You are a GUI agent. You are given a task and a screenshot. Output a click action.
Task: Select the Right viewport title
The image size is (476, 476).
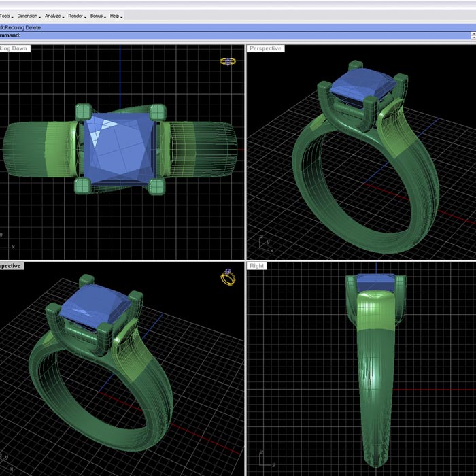256,266
